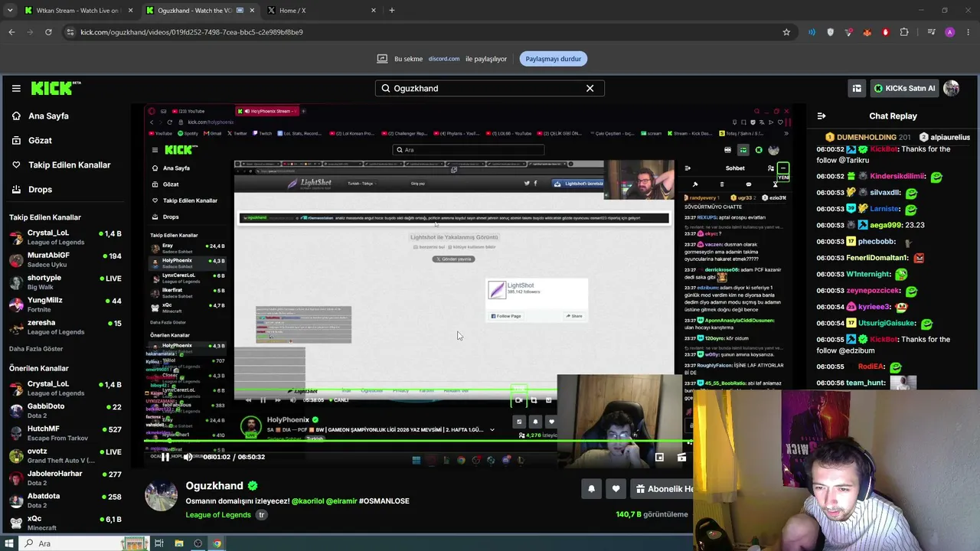Click the @elramir mention link
The image size is (980, 551).
pyautogui.click(x=341, y=501)
